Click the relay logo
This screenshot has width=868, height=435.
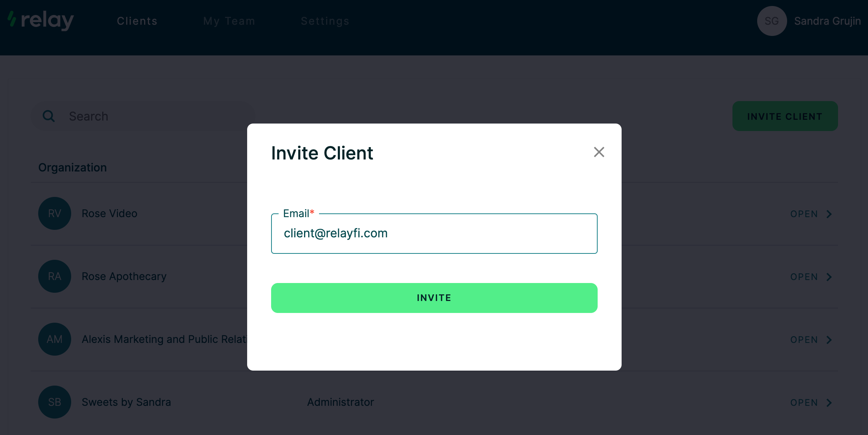point(41,21)
